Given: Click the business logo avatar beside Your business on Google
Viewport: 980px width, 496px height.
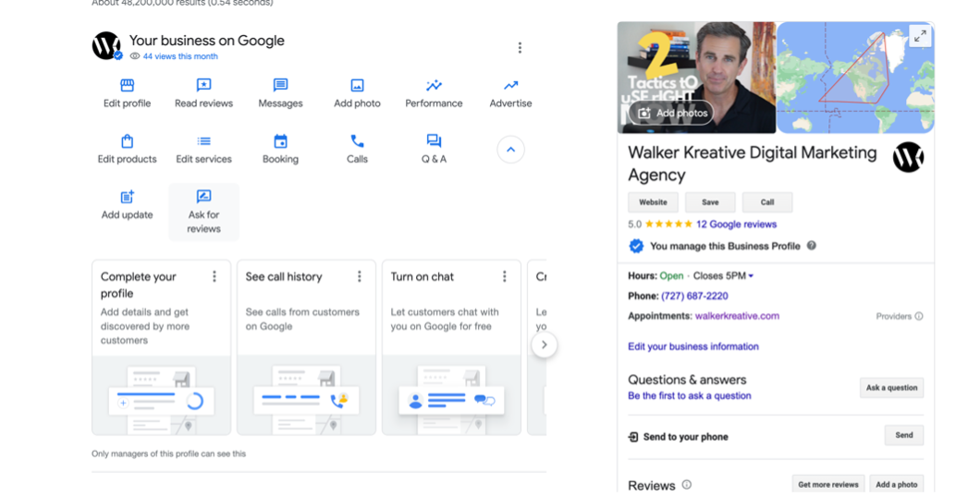Looking at the screenshot, I should pos(106,45).
